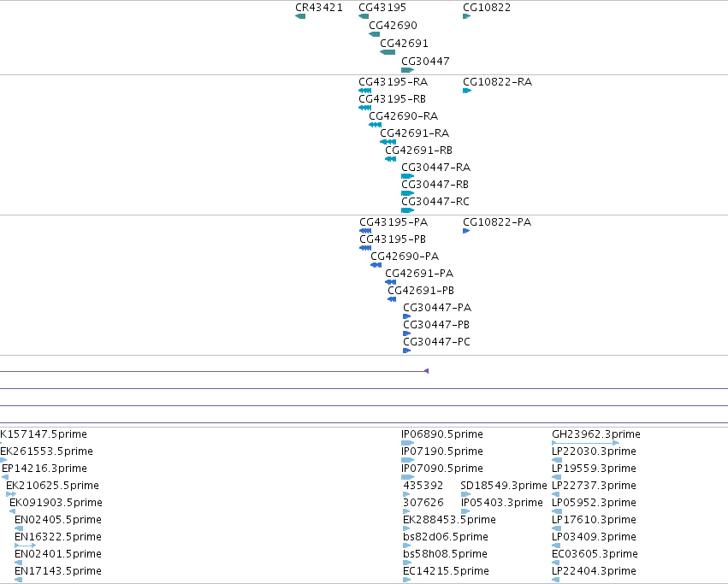
Task: Click the CG10822-RA transcript arrow
Action: (467, 91)
